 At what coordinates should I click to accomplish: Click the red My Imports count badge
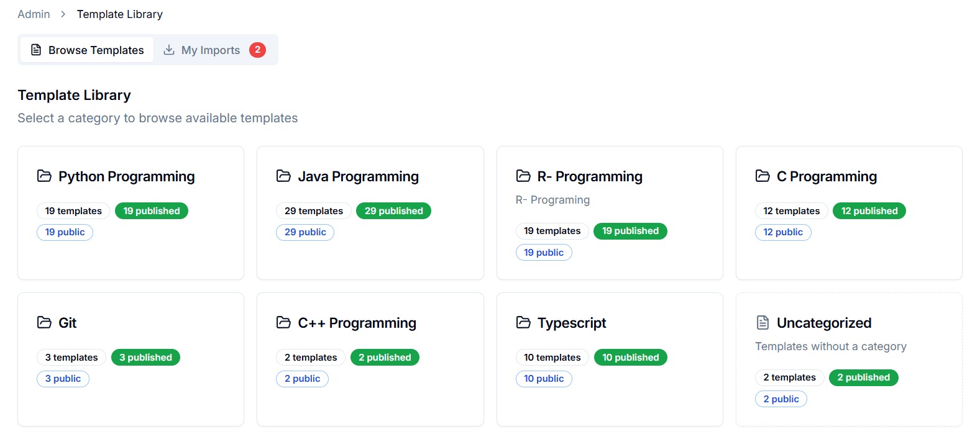point(257,50)
